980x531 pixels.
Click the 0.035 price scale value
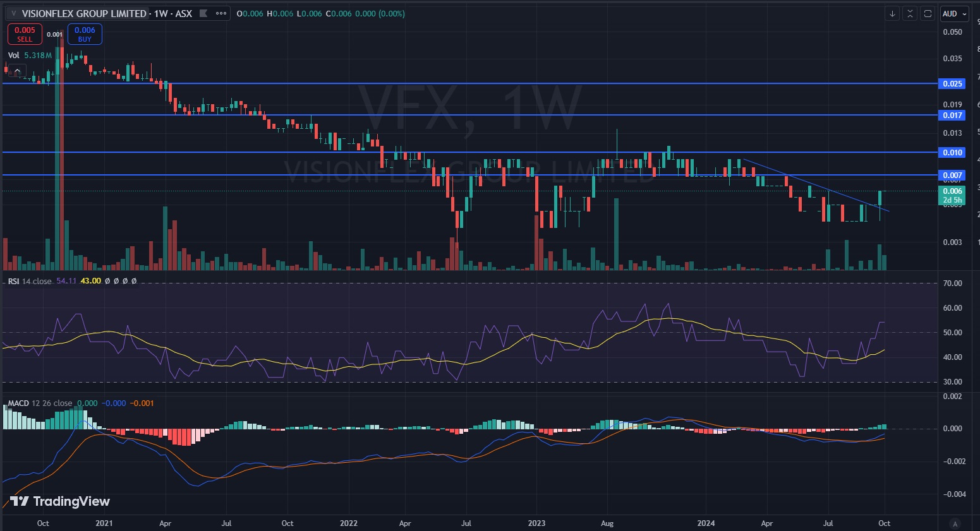coord(952,59)
